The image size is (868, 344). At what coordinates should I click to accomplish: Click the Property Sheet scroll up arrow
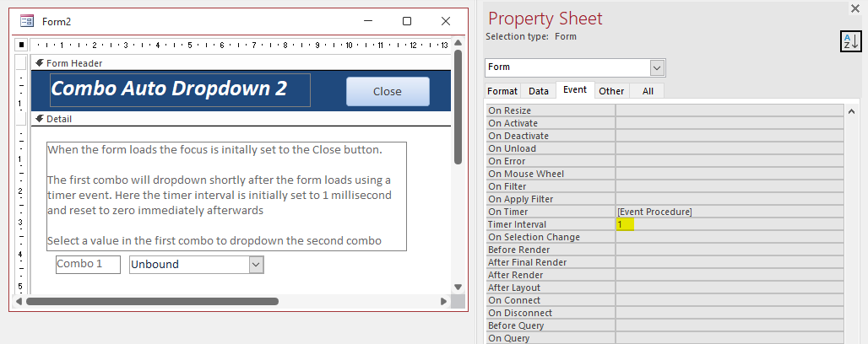[851, 111]
